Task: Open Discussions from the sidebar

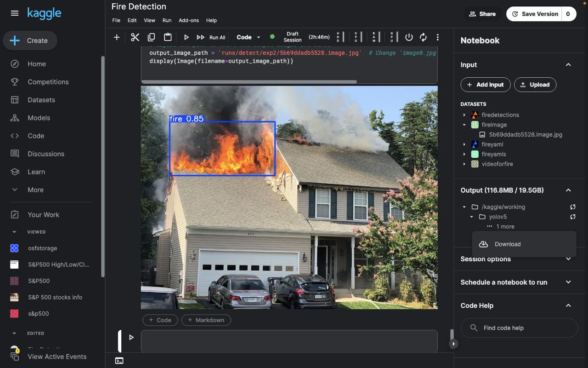Action: pyautogui.click(x=45, y=154)
